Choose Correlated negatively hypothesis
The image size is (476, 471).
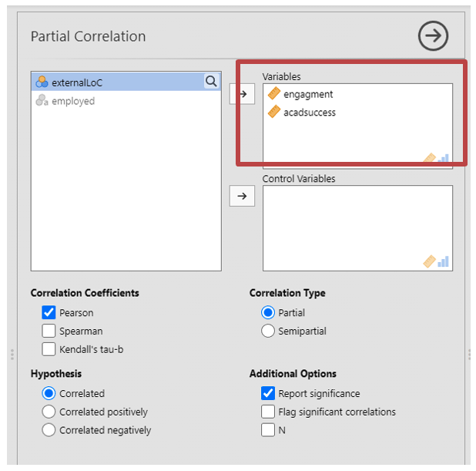tap(49, 430)
